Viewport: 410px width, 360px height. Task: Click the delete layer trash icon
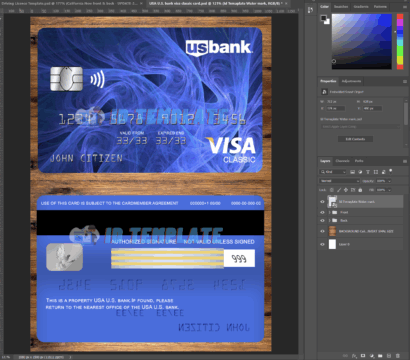tap(398, 356)
